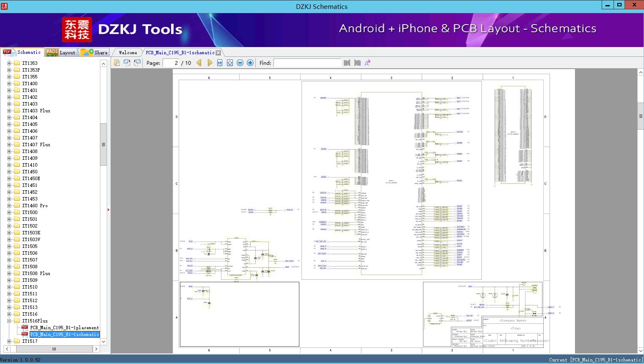Zoom in with plus icon
This screenshot has width=644, height=364.
(x=250, y=63)
